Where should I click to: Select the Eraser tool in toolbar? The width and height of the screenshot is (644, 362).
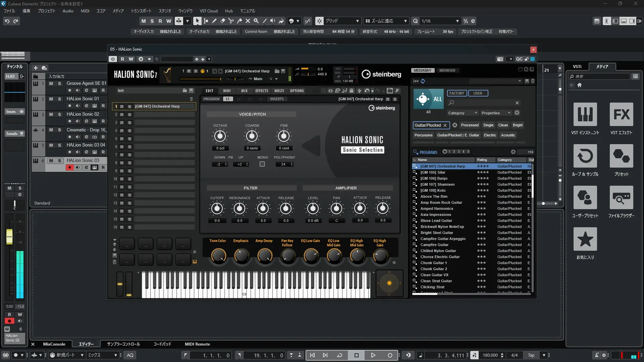coord(223,21)
